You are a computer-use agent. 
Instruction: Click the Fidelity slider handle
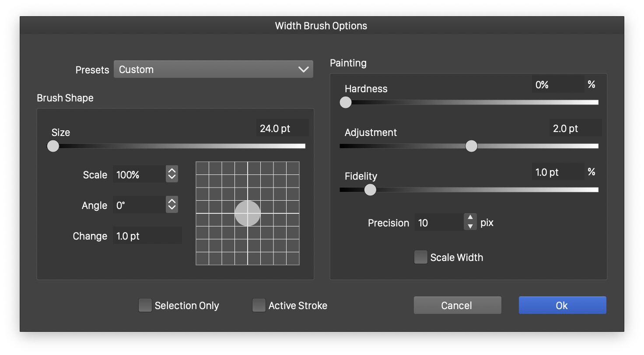coord(370,190)
